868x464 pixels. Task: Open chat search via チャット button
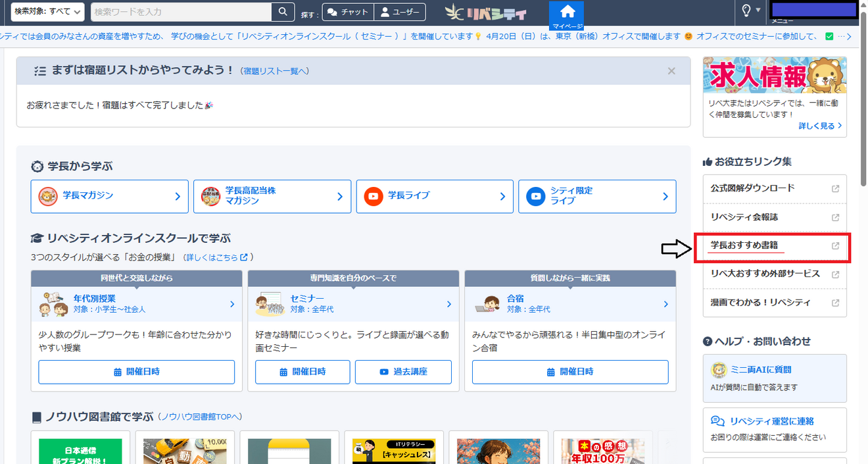(348, 13)
